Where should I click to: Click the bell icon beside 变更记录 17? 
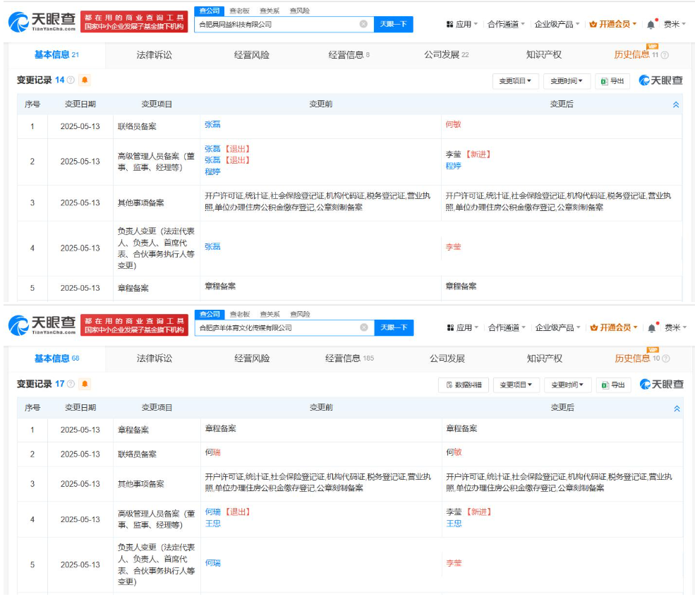(85, 385)
